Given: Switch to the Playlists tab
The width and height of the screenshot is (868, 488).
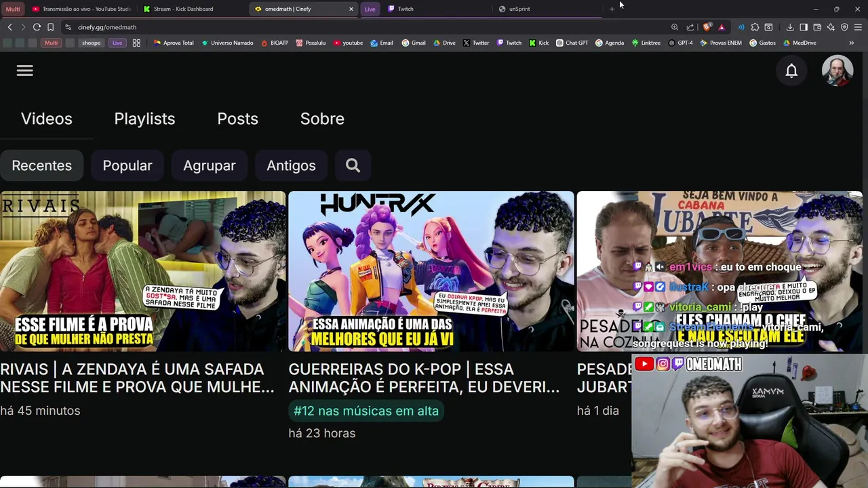Looking at the screenshot, I should [x=144, y=119].
